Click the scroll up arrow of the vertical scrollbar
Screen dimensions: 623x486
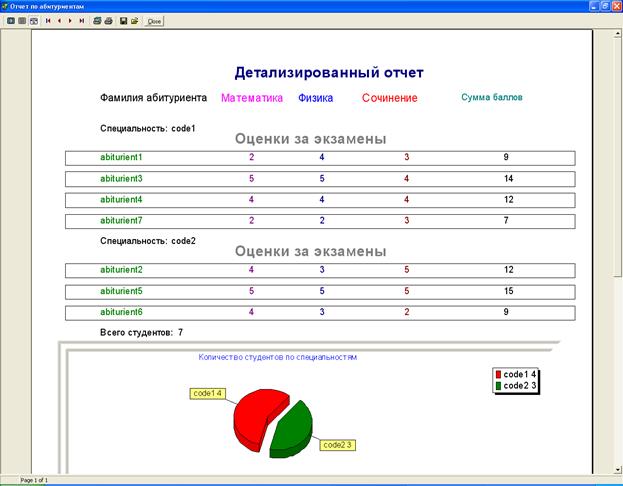(x=606, y=35)
